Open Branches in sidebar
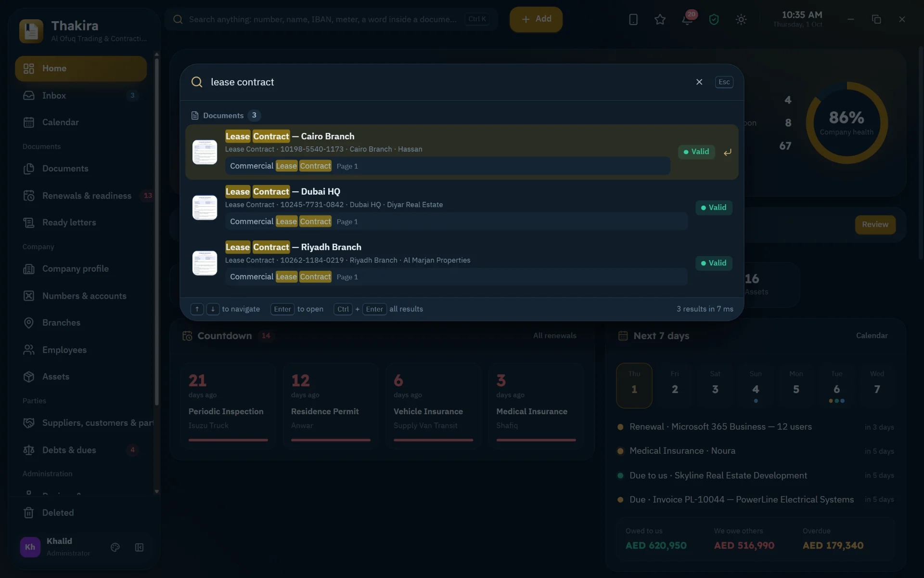 click(81, 323)
